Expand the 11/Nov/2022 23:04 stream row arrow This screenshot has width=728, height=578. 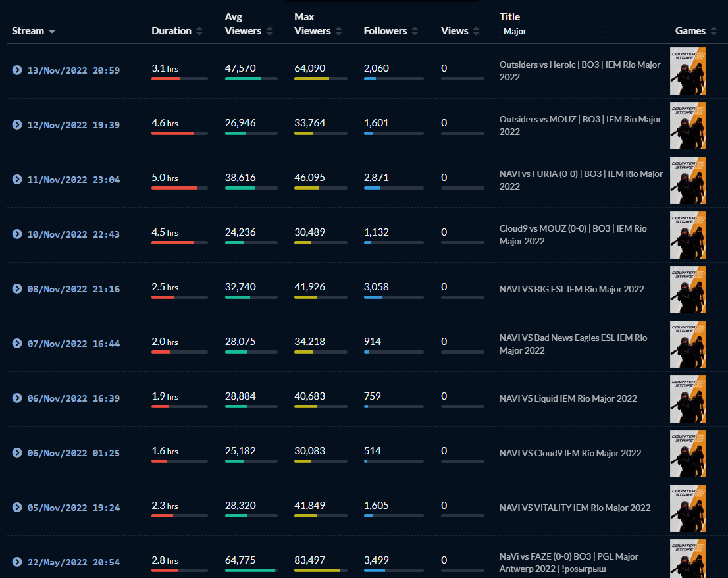point(17,179)
